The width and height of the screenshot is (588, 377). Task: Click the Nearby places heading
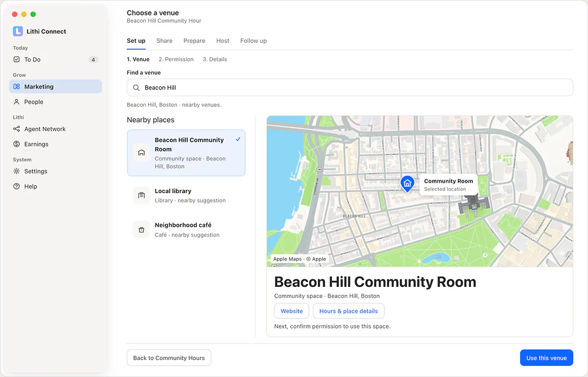point(151,120)
